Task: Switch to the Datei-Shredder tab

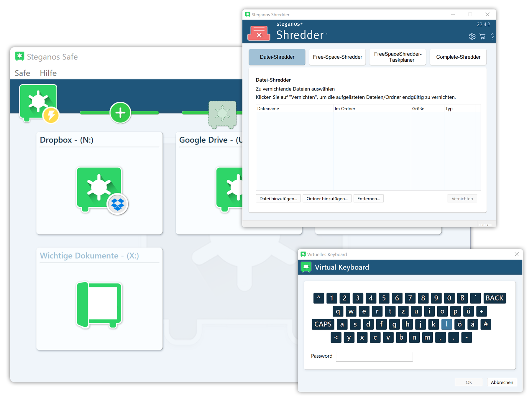Action: click(x=277, y=57)
